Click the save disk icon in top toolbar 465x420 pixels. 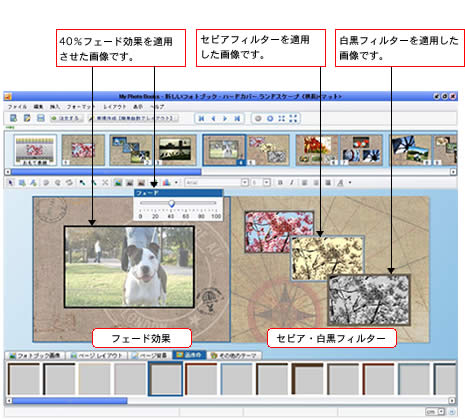[x=41, y=118]
